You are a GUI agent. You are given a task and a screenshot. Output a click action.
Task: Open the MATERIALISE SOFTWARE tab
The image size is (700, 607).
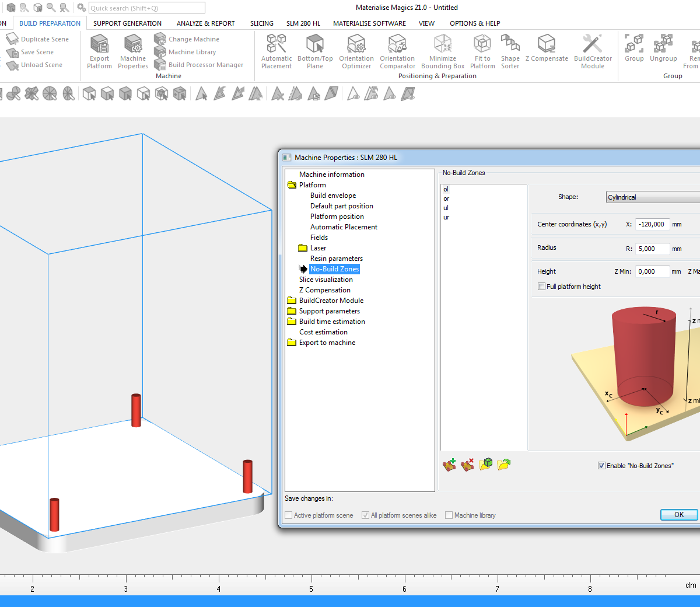(x=369, y=23)
